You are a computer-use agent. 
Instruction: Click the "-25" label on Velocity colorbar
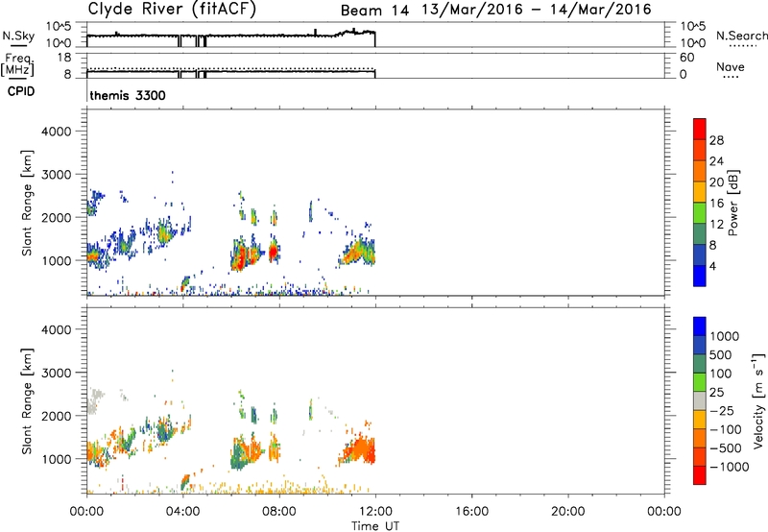(x=721, y=411)
